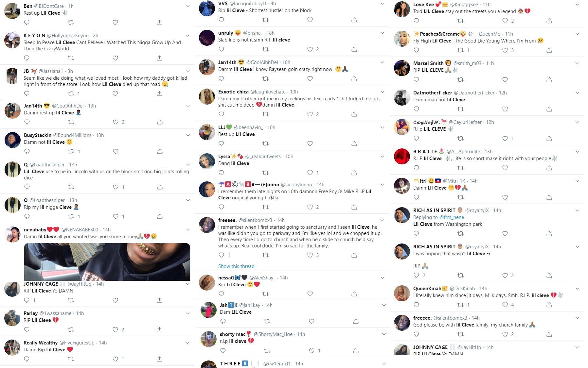Like unruly's "Slab life" tweet

click(310, 49)
